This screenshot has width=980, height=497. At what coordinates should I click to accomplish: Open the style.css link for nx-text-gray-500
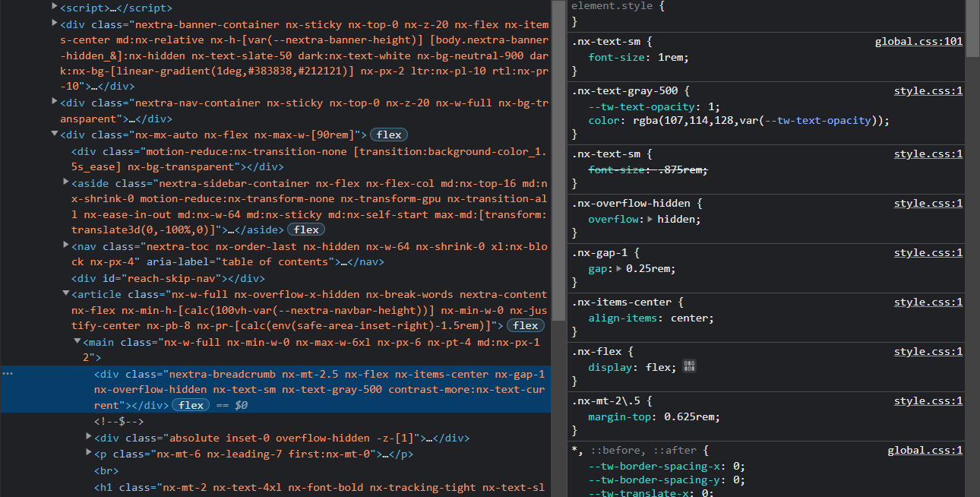pos(928,90)
